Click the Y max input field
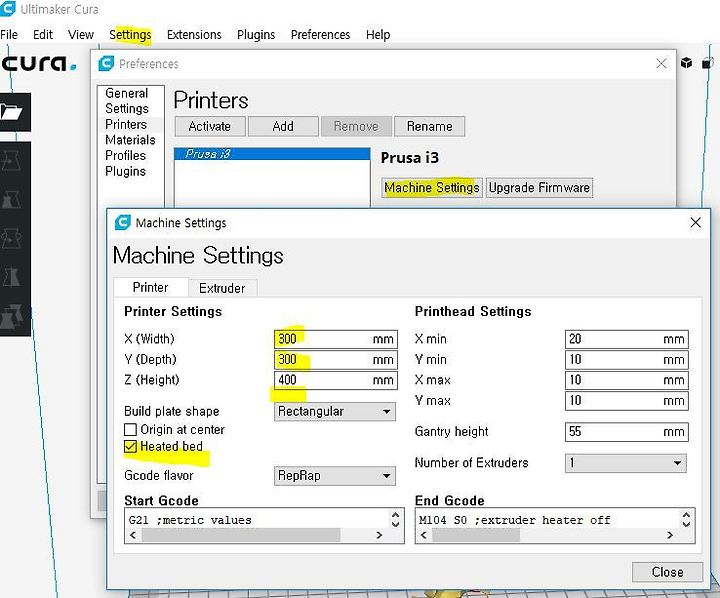Viewport: 720px width, 598px height. click(627, 401)
